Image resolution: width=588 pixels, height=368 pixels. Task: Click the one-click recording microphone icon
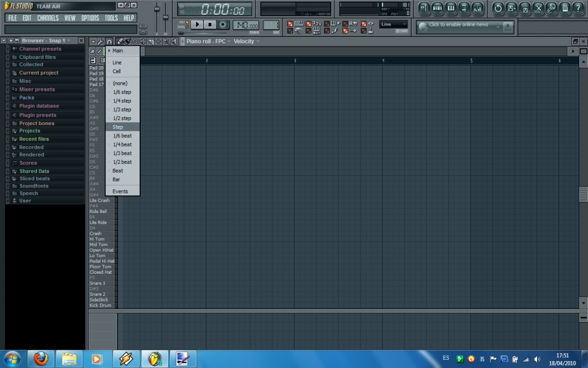(552, 8)
